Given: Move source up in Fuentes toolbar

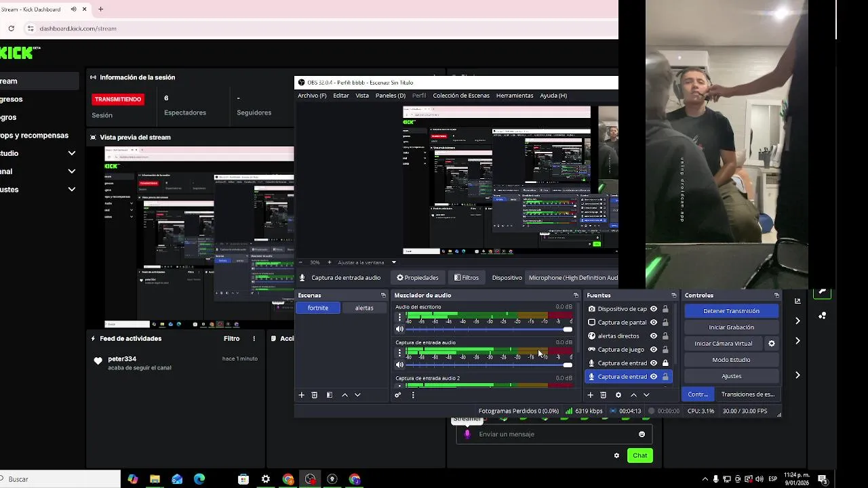Looking at the screenshot, I should pos(633,395).
